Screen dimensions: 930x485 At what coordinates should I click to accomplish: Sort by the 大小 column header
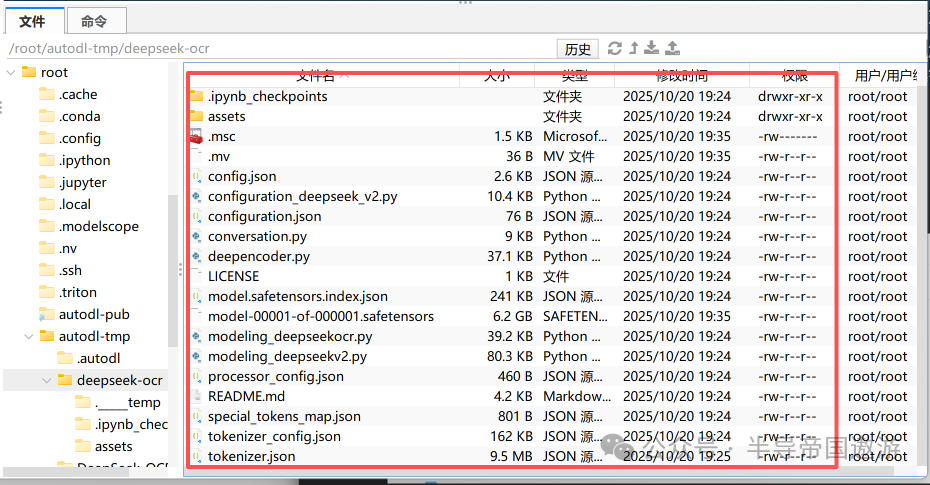497,75
